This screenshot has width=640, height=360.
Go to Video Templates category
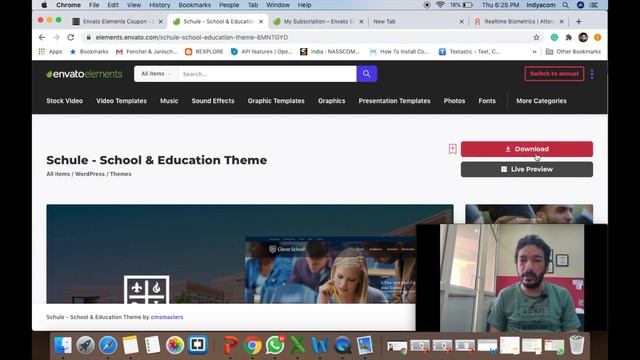coord(121,101)
